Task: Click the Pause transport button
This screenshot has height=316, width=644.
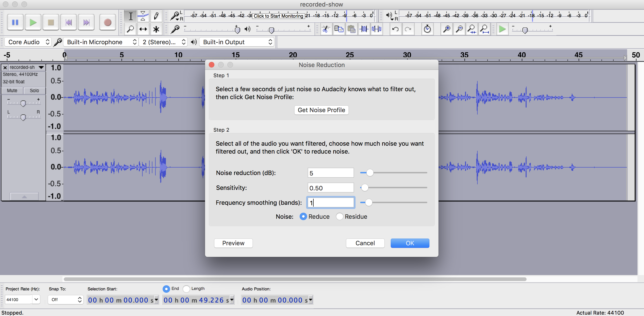Action: pyautogui.click(x=15, y=23)
